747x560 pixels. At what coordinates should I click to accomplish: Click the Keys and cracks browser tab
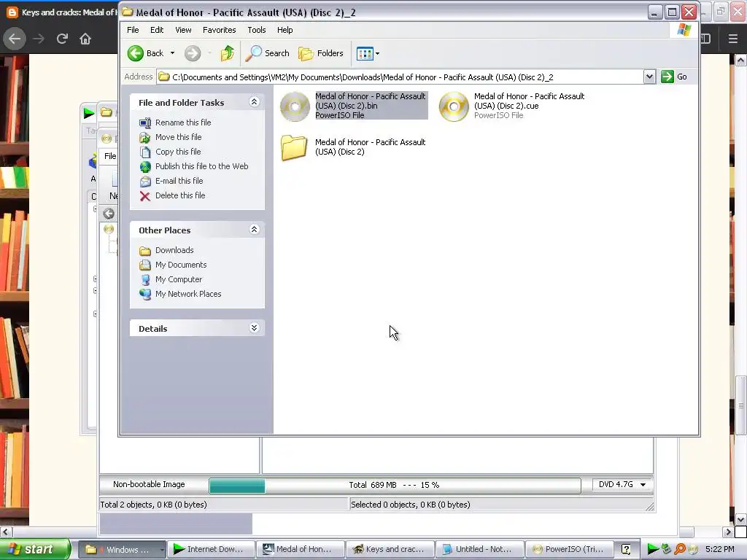pos(61,12)
